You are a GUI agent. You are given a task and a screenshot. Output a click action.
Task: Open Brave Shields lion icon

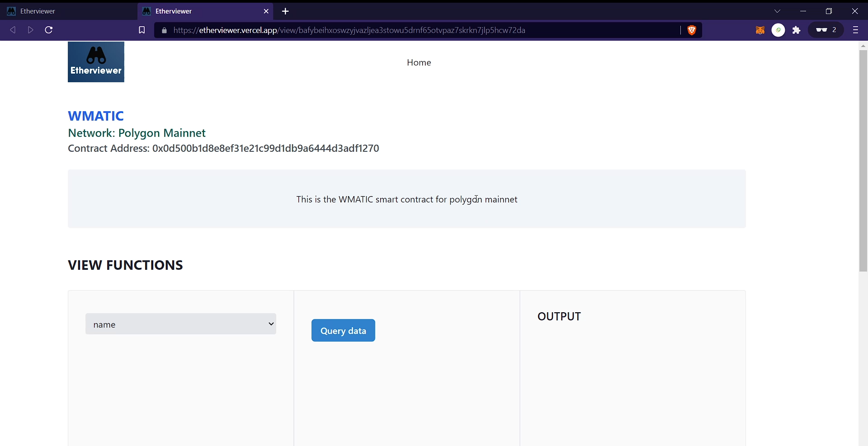[x=692, y=30]
